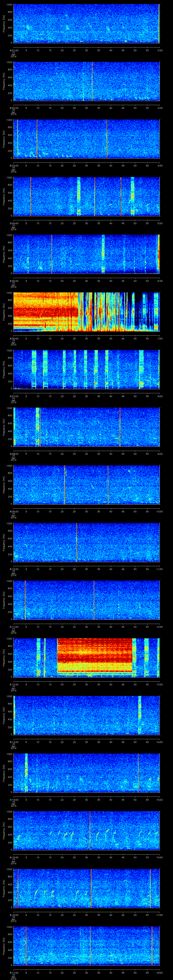The image size is (173, 980).
Task: Click the red vertical line in the 8:10:00 spectrogram
Action: click(x=76, y=542)
